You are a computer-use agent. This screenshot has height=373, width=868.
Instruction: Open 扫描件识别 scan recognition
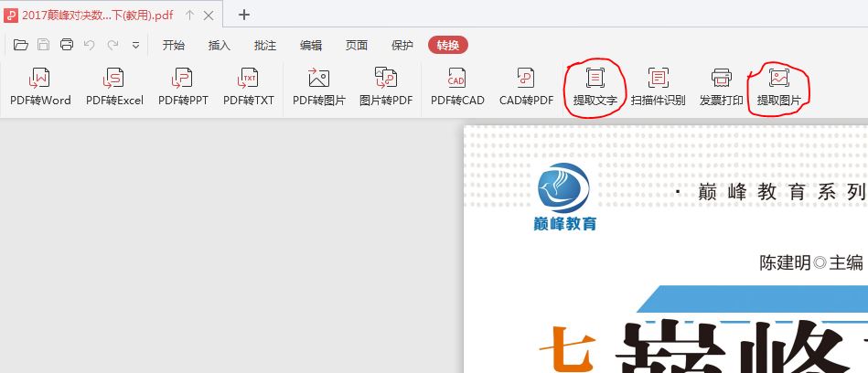658,87
